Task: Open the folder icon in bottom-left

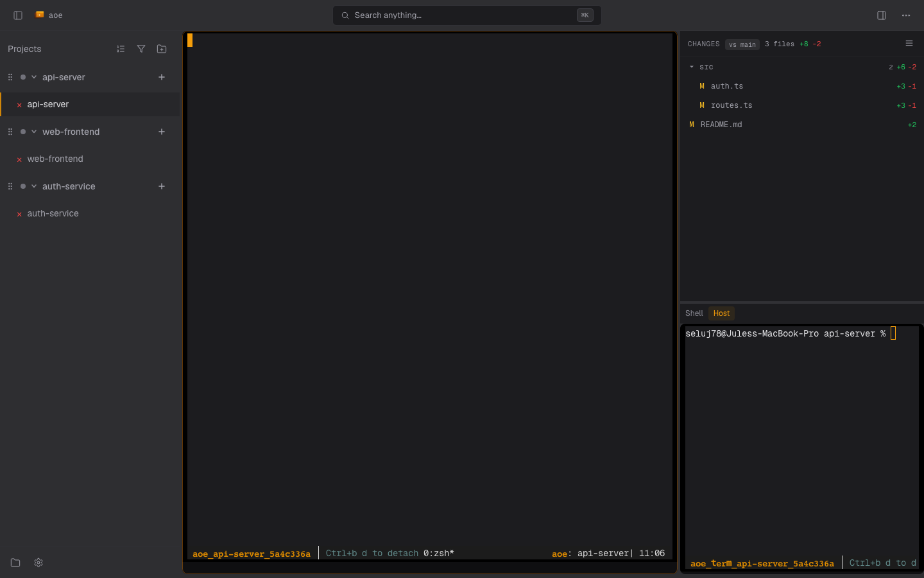Action: coord(15,563)
